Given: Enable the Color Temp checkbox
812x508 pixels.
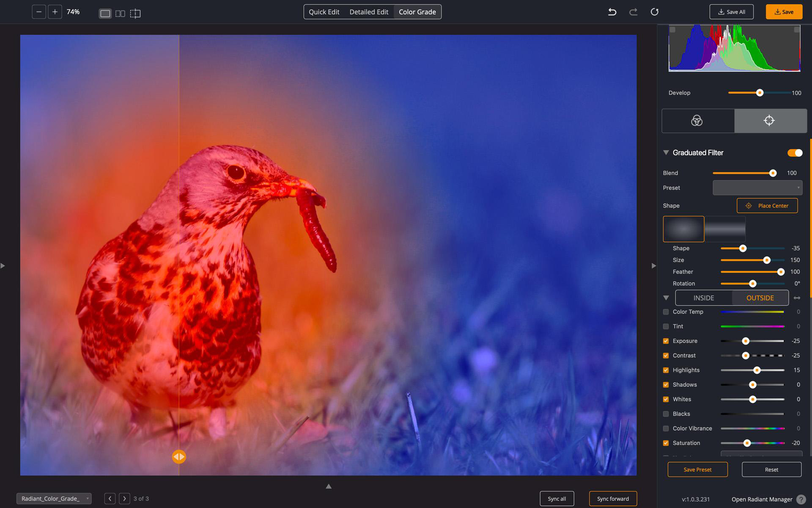Looking at the screenshot, I should [x=666, y=312].
